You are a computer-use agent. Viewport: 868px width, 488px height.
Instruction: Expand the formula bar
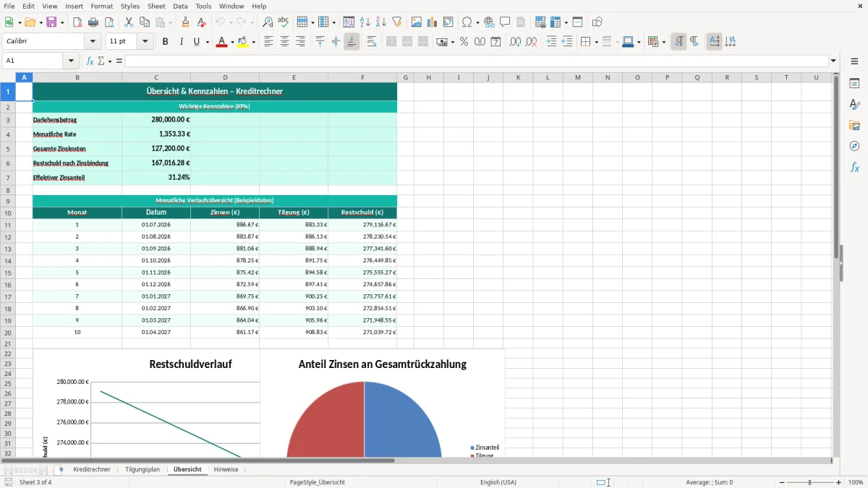(x=833, y=61)
